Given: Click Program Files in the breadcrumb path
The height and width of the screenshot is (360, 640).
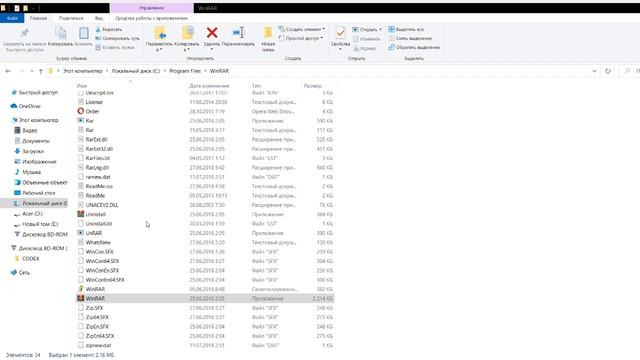Looking at the screenshot, I should coord(185,71).
